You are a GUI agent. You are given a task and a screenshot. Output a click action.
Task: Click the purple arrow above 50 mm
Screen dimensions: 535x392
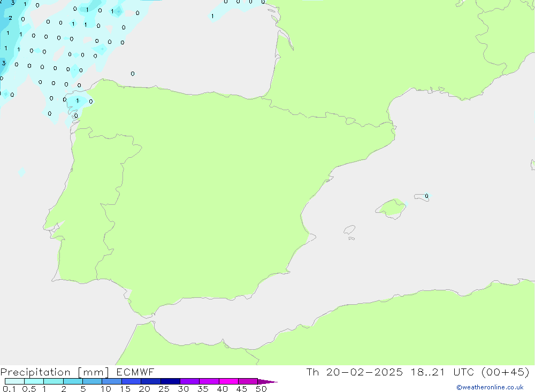pyautogui.click(x=267, y=381)
